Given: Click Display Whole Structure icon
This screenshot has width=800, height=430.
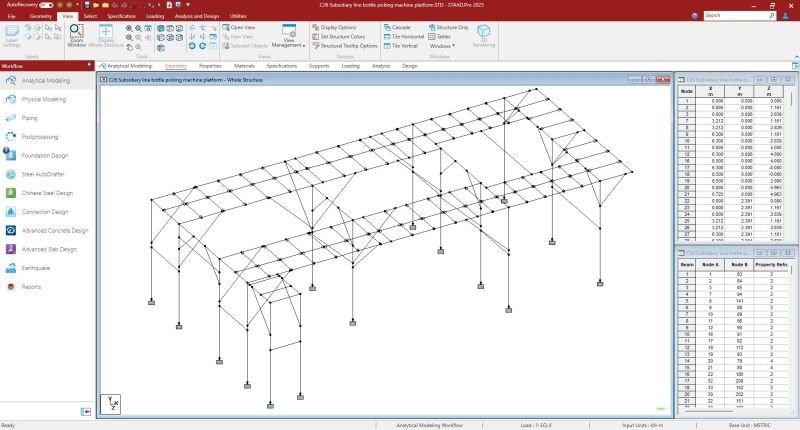Looking at the screenshot, I should point(106,36).
